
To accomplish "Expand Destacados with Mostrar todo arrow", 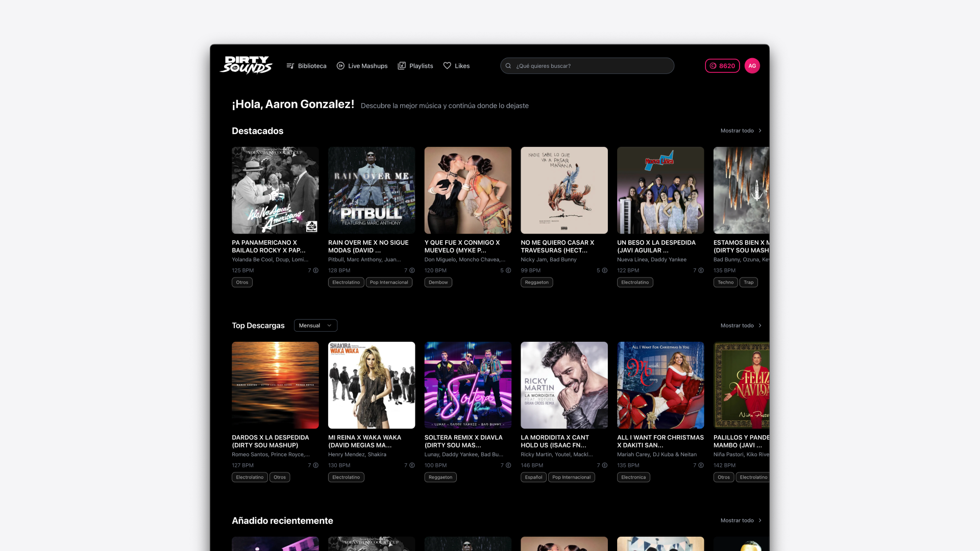I will (760, 131).
